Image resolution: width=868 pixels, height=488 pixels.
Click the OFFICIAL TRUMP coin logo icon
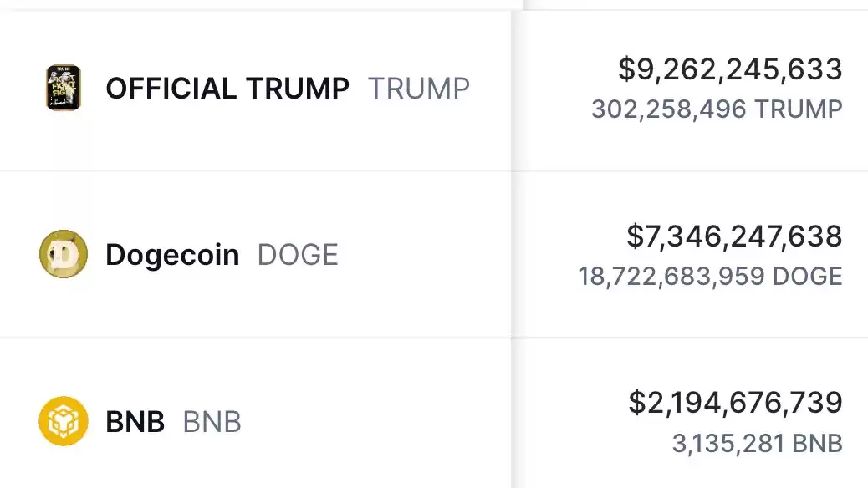[63, 88]
